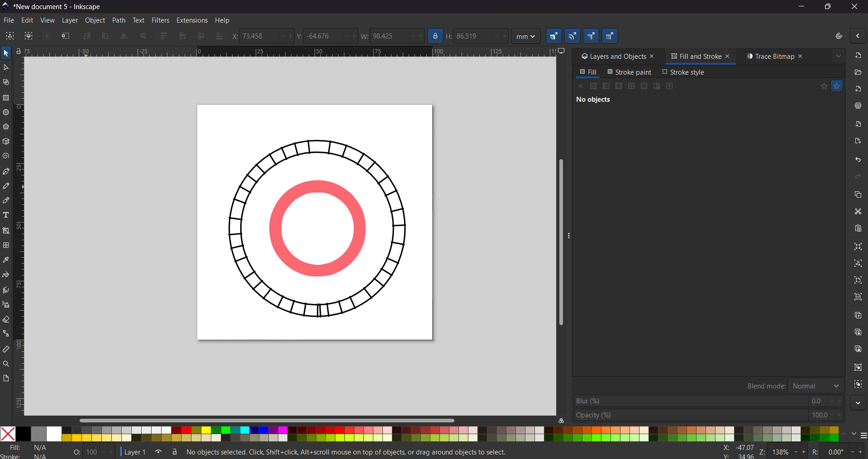Open the mm units dropdown
Image resolution: width=868 pixels, height=459 pixels.
pyautogui.click(x=526, y=36)
